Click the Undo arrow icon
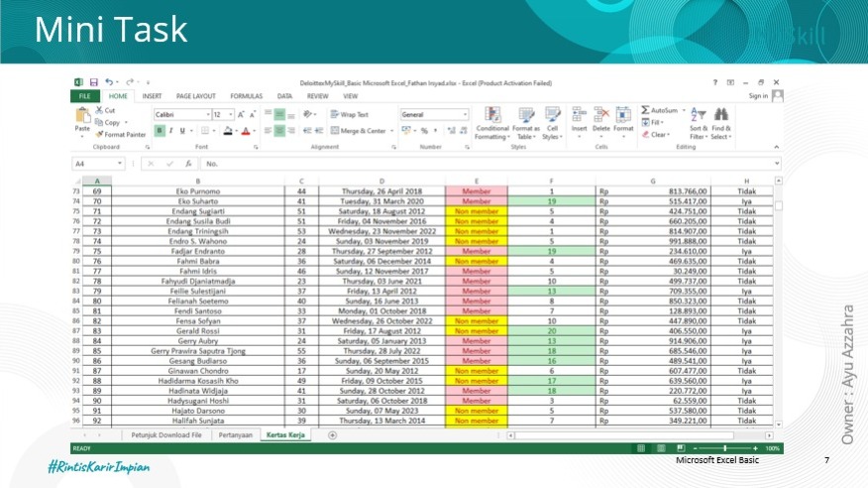The height and width of the screenshot is (488, 868). click(x=109, y=82)
